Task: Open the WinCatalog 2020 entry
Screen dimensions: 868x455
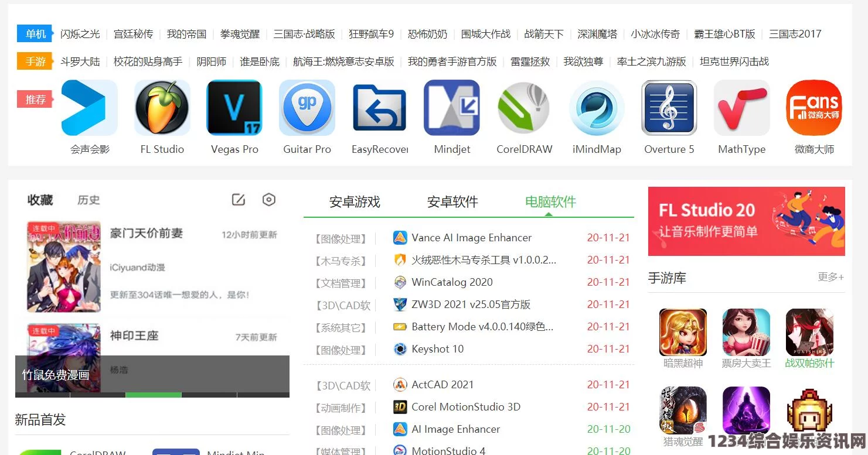Action: pos(452,282)
